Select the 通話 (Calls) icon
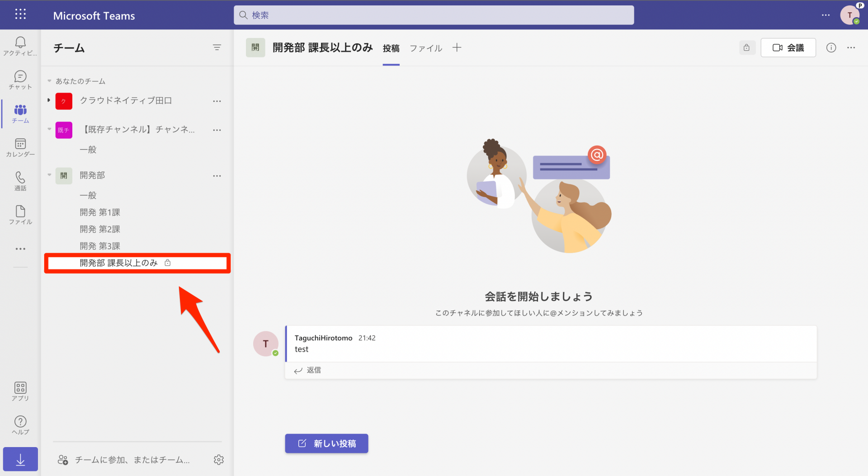 point(20,181)
